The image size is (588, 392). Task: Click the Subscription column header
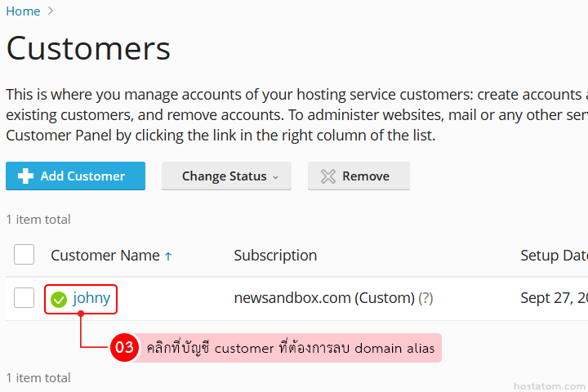275,256
